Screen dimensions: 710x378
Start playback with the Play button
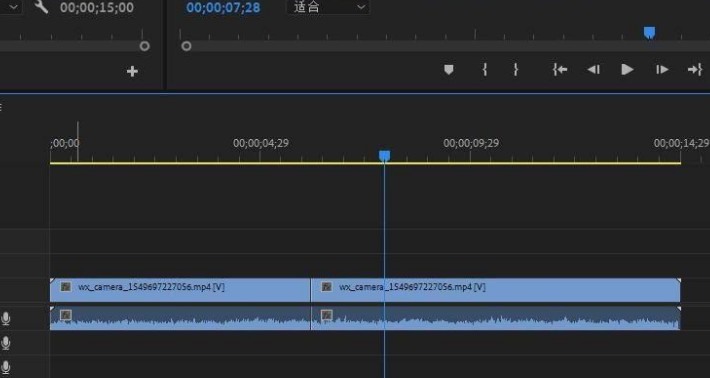(x=627, y=69)
